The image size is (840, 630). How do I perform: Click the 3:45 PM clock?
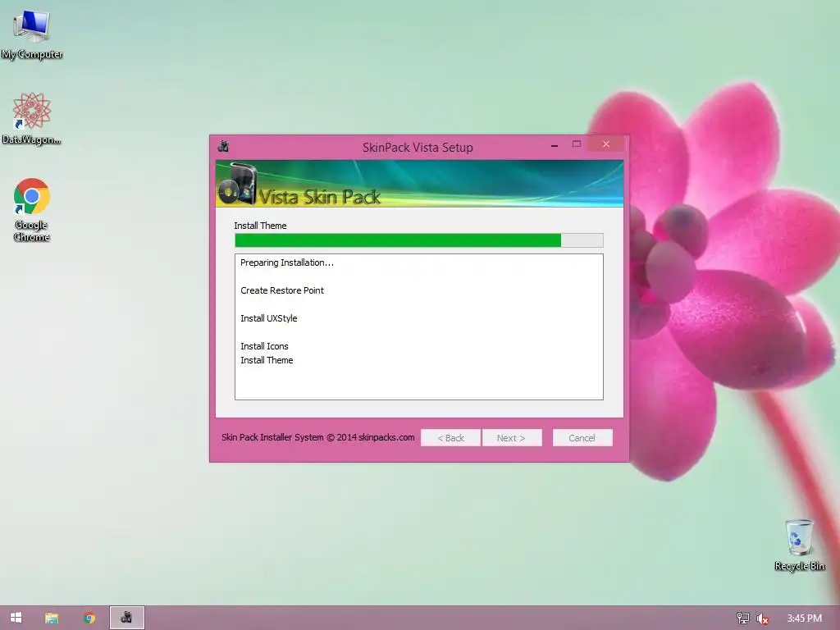pos(804,619)
